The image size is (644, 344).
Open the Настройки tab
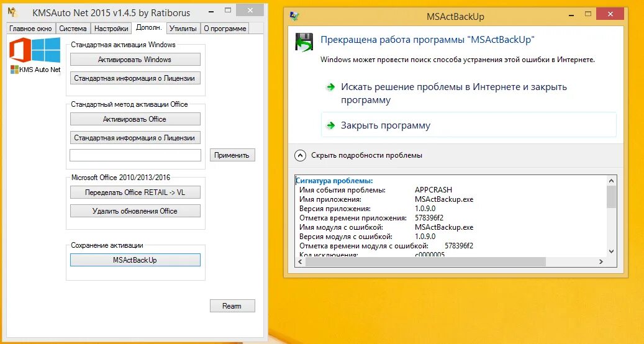click(x=111, y=29)
